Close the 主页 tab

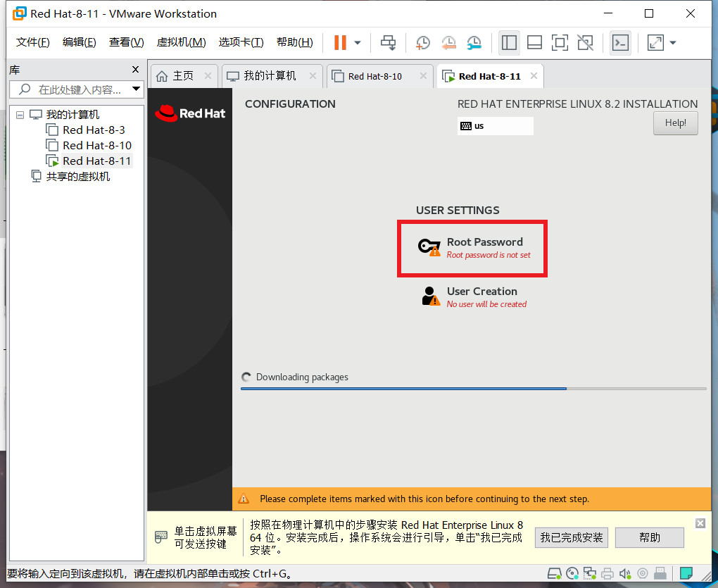(208, 76)
